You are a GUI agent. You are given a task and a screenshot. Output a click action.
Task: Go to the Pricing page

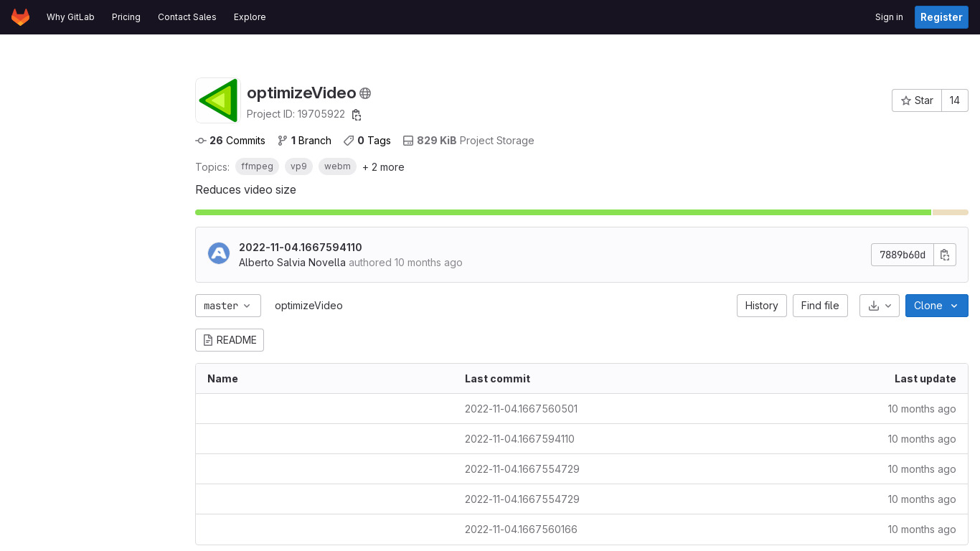pos(126,17)
